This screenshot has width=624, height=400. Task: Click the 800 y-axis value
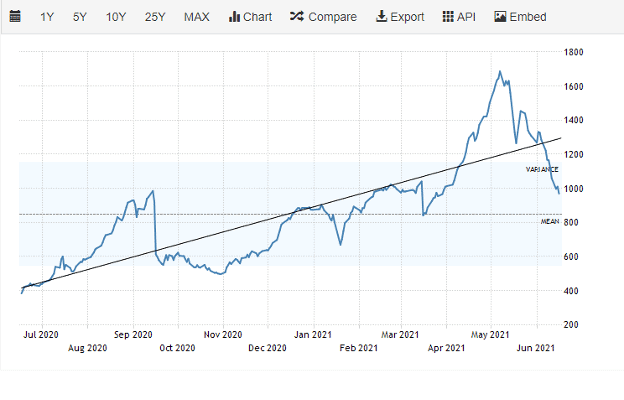click(x=571, y=222)
